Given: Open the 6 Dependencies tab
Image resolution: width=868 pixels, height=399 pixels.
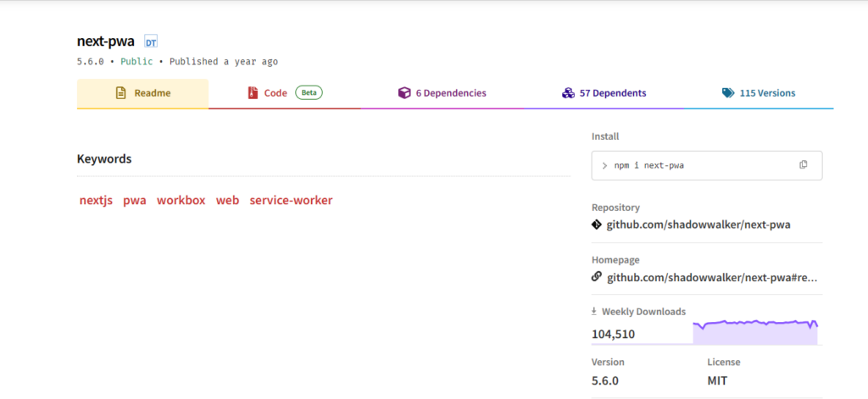Looking at the screenshot, I should pyautogui.click(x=442, y=93).
